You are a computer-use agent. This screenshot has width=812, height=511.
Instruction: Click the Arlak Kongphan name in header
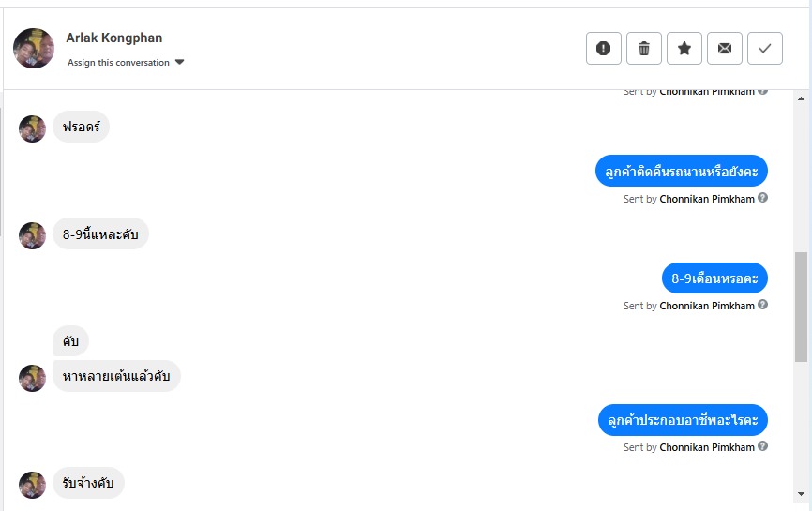[x=114, y=38]
